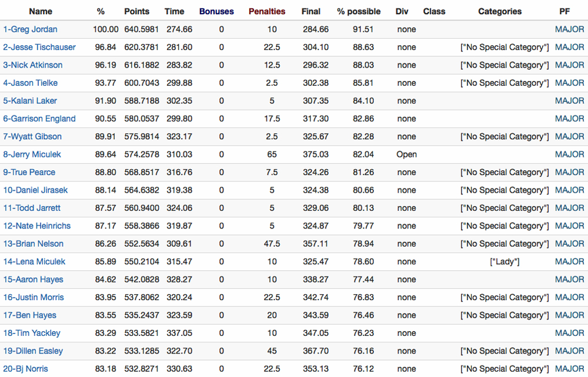Open competitor 18-Tim Yackley

point(32,333)
